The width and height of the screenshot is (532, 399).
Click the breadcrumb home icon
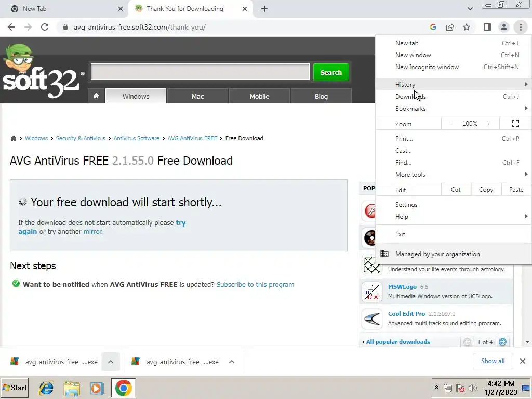[13, 138]
